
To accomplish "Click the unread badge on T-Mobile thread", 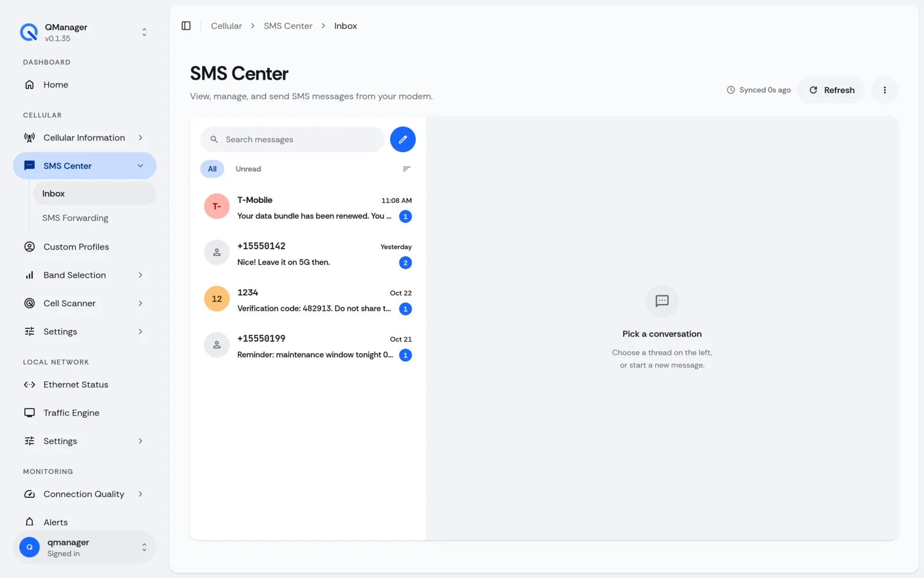I will click(x=405, y=216).
